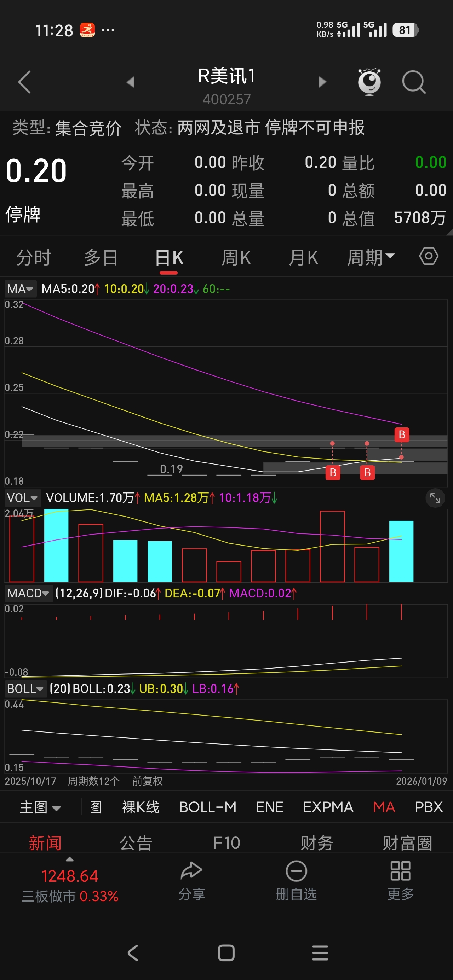Tap the red app notification icon in status bar
453x980 pixels.
tap(87, 30)
